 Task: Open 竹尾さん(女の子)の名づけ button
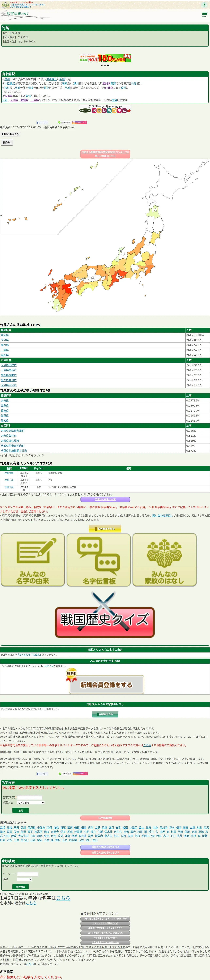[105, 853]
